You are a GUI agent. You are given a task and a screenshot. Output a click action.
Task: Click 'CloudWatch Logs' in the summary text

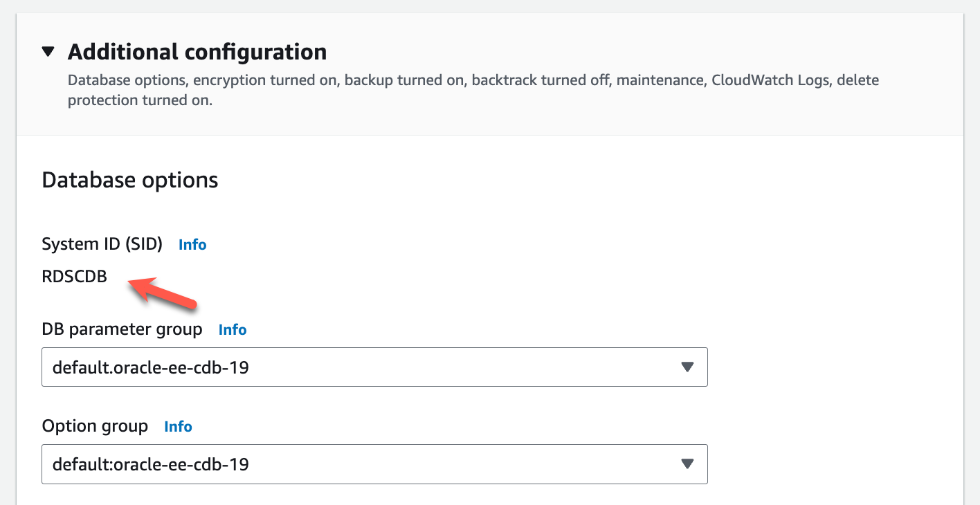point(769,80)
